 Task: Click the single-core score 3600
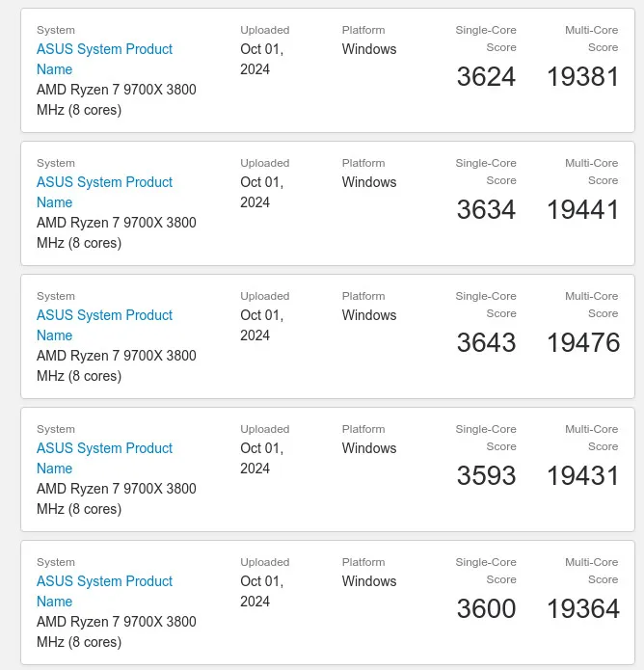[486, 609]
